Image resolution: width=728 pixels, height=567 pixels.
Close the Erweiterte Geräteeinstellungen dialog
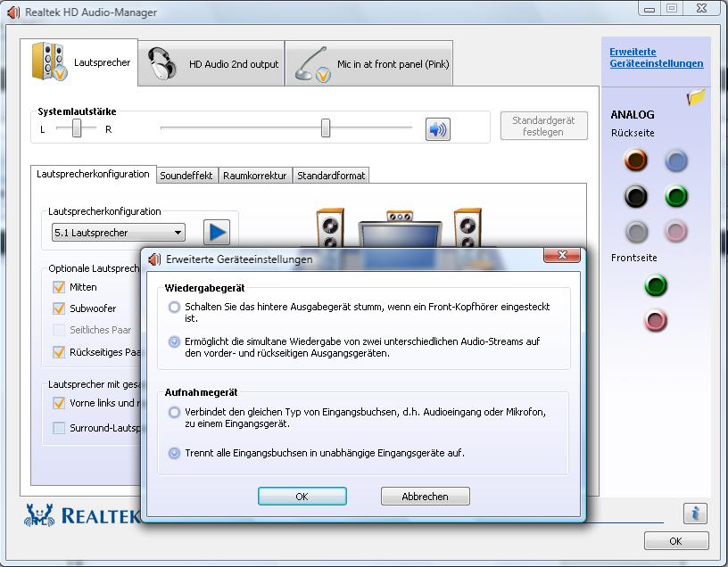click(562, 255)
